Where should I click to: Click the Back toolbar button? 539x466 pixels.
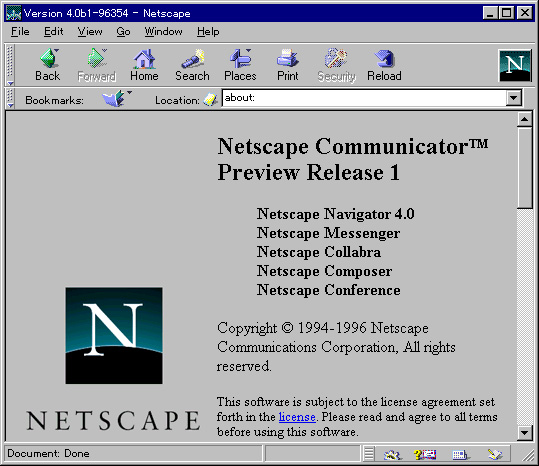click(48, 65)
